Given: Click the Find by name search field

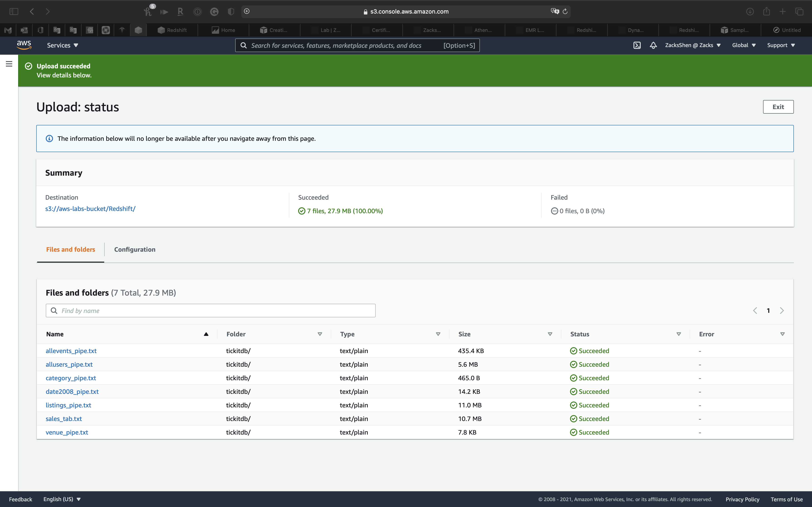Looking at the screenshot, I should click(210, 311).
